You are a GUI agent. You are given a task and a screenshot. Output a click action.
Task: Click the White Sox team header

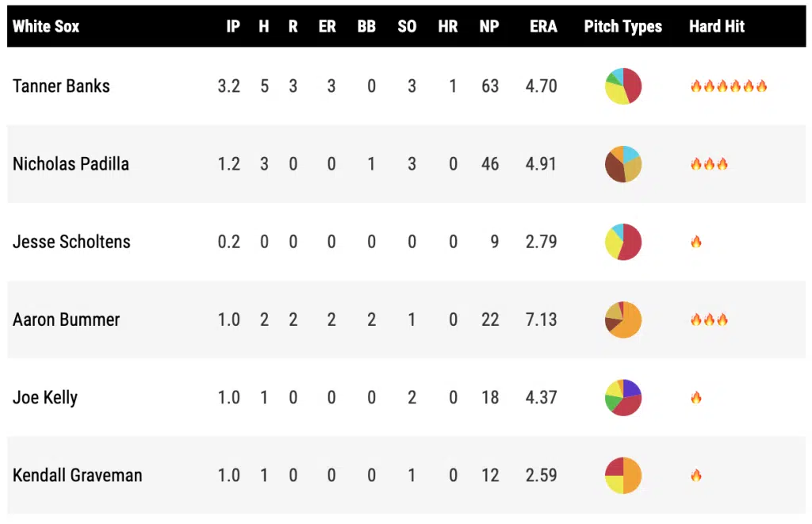pos(46,26)
